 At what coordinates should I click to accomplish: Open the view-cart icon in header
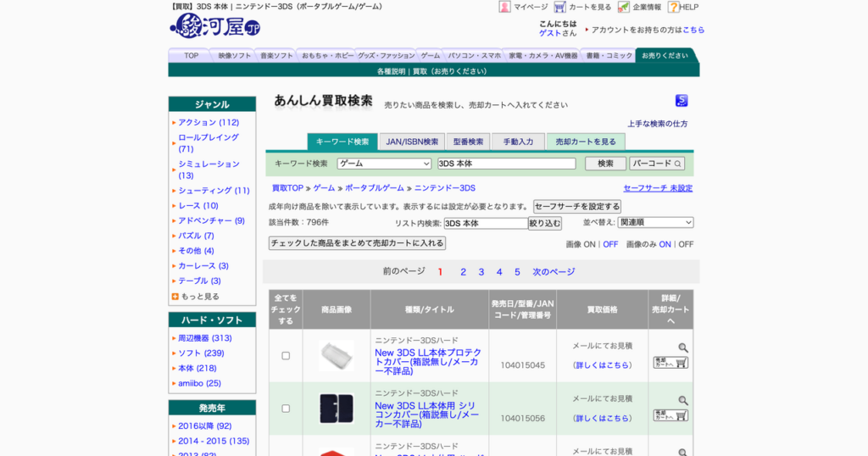(559, 7)
